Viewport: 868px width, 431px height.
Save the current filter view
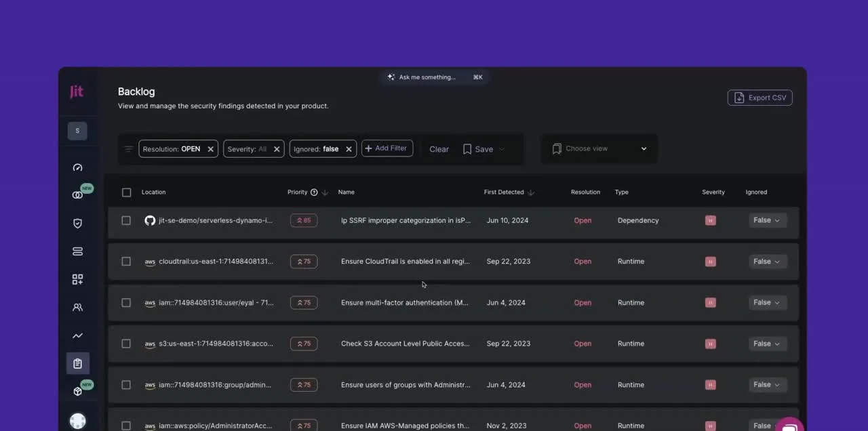pos(479,149)
